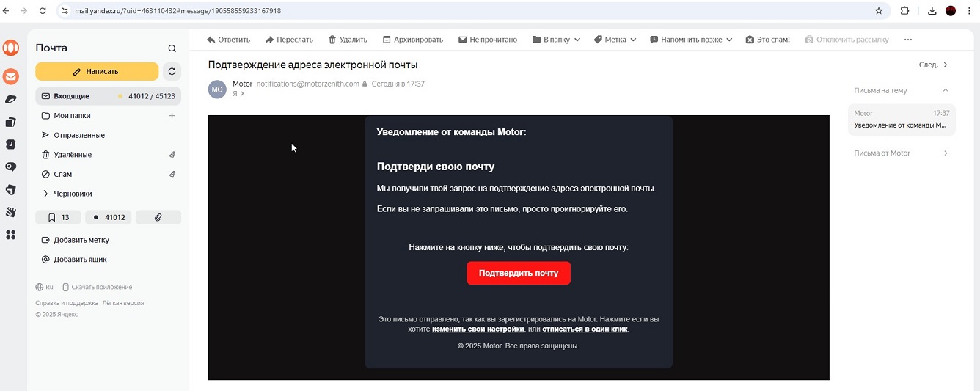
Task: Expand recipient details chevron next to Я
Action: tap(243, 94)
